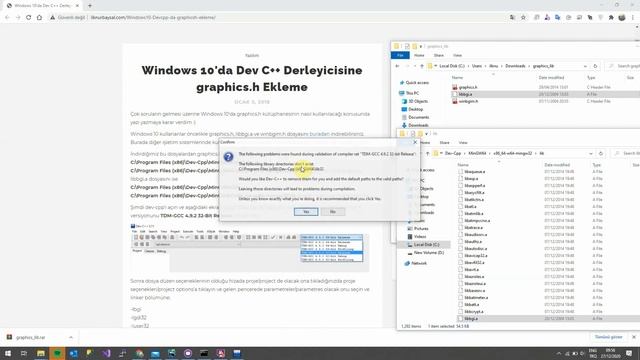Select graphics.h file in graphics_lib window

(x=468, y=87)
